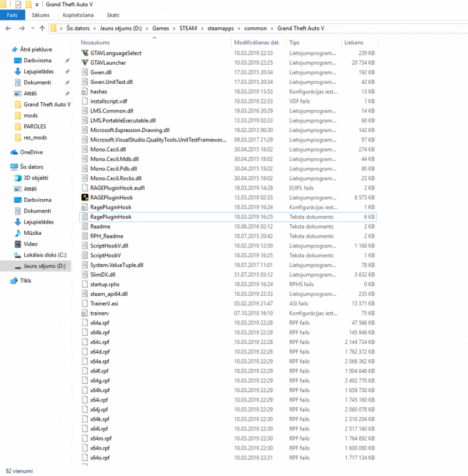Screen dimensions: 468x476
Task: Select the RagePluginHook text document row
Action: coord(228,217)
